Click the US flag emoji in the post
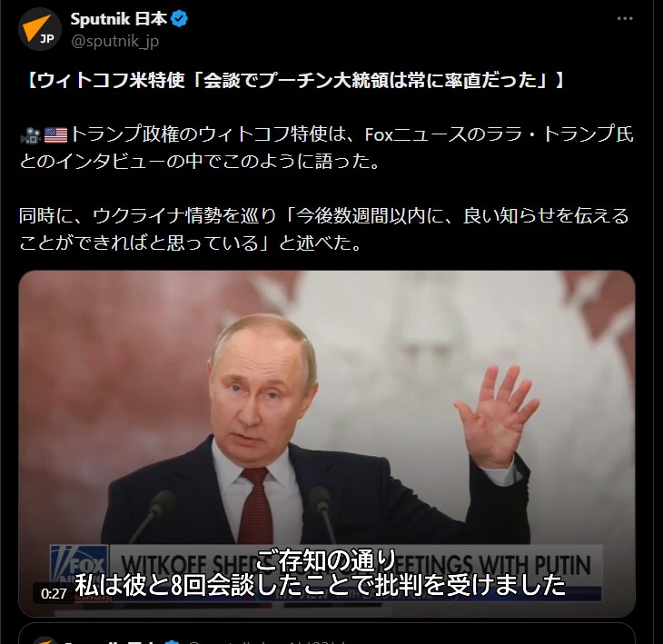This screenshot has height=644, width=663. point(55,135)
